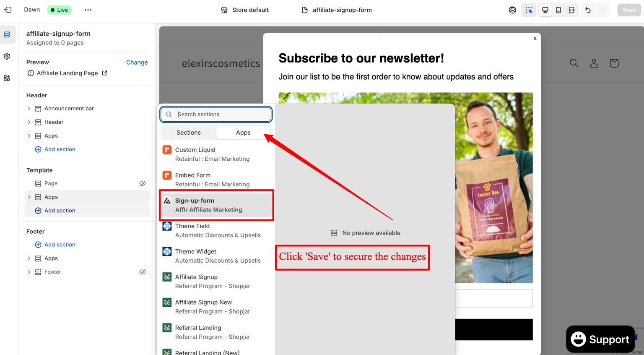This screenshot has height=355, width=644.
Task: Select the Apps tab in picker
Action: 243,133
